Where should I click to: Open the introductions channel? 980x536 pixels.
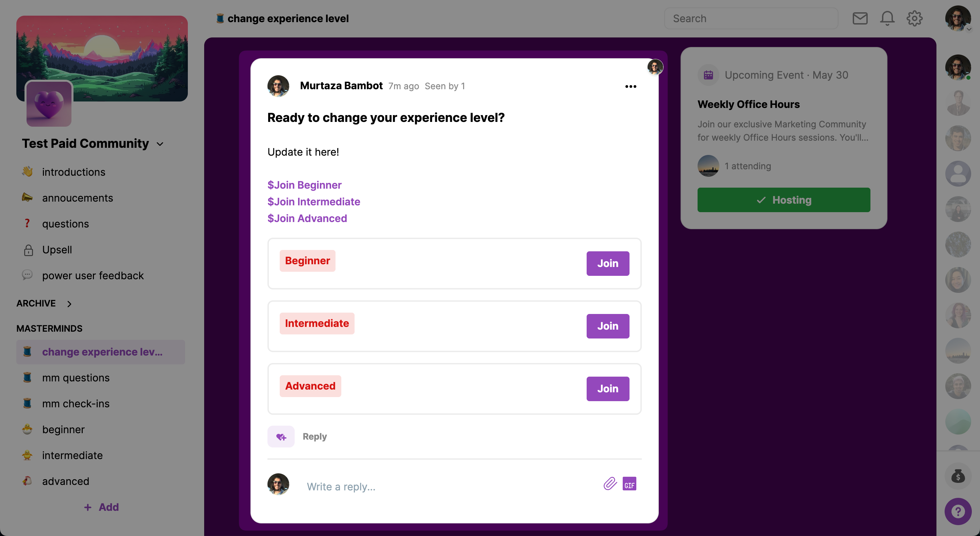73,172
